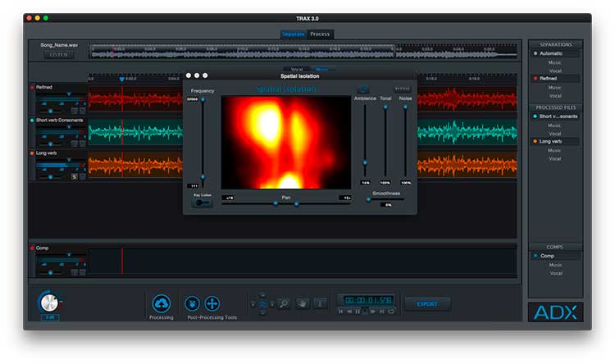Switch to the Process tab
Viewport: 615px width, 364px height.
coord(320,34)
